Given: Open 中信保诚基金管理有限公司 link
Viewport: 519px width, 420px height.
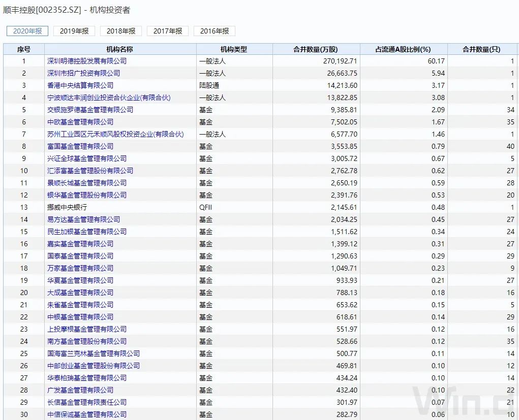Looking at the screenshot, I should (x=87, y=414).
